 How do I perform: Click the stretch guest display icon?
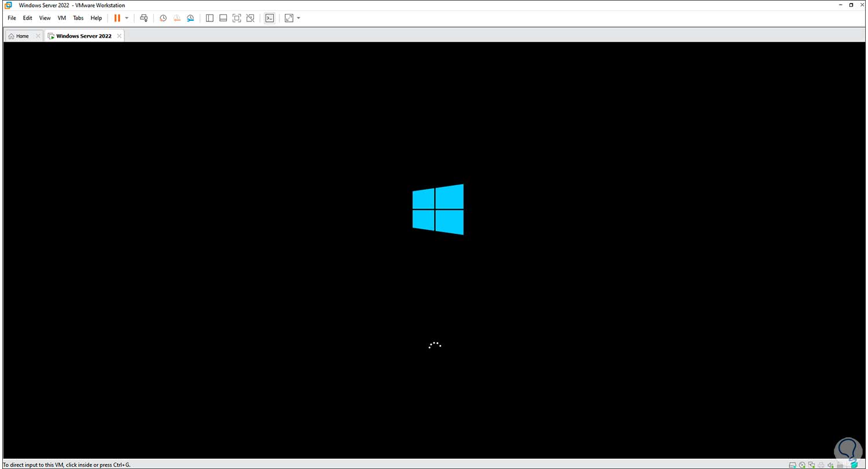click(x=289, y=18)
